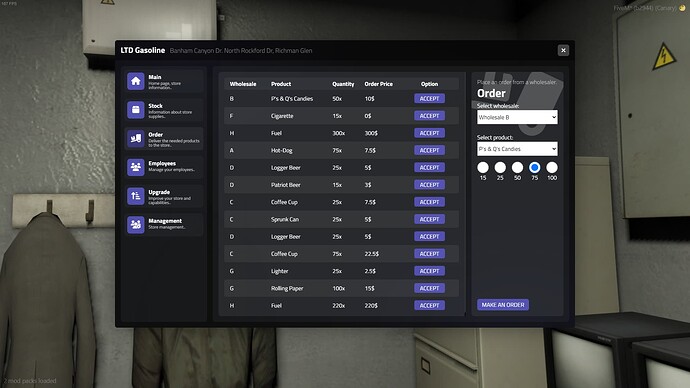690x388 pixels.
Task: Open the Stock box icon
Action: tap(136, 110)
